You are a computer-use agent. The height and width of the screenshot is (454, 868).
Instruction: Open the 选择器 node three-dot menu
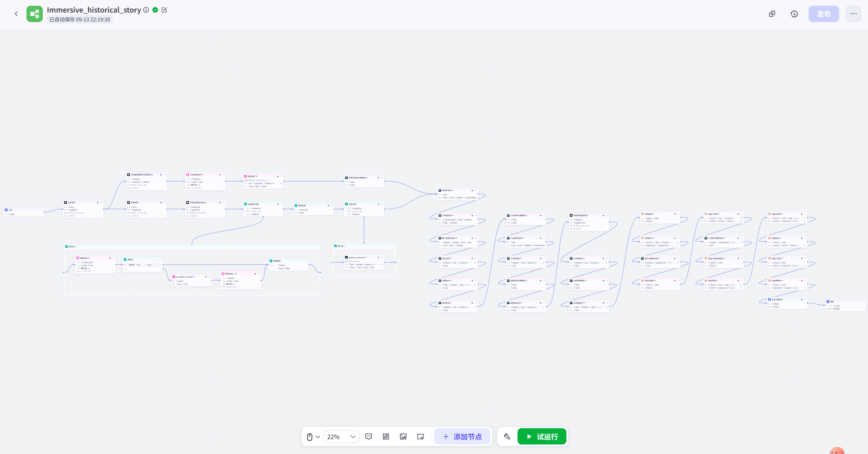(x=161, y=260)
